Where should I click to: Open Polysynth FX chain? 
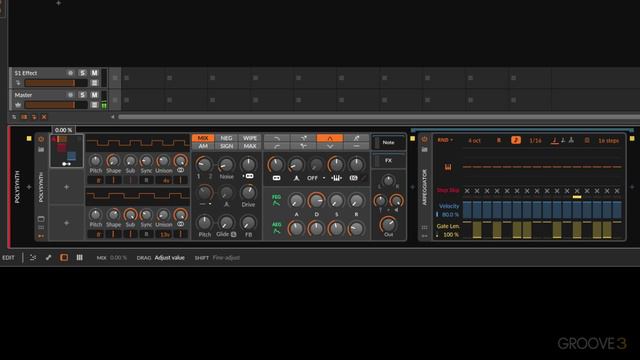(389, 160)
